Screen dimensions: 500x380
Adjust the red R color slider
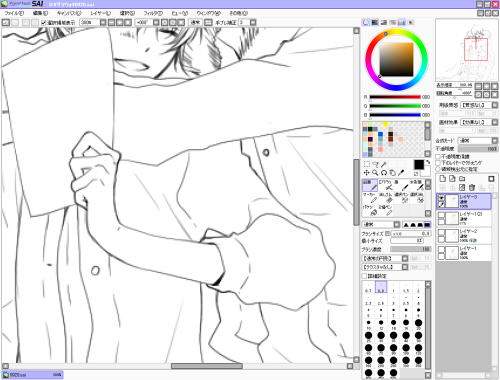tap(395, 97)
